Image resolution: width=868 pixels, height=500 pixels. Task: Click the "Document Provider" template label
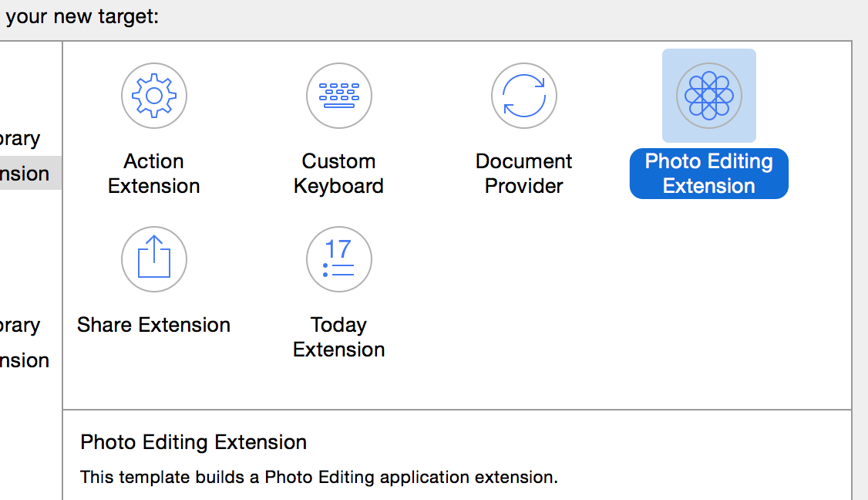pos(524,174)
